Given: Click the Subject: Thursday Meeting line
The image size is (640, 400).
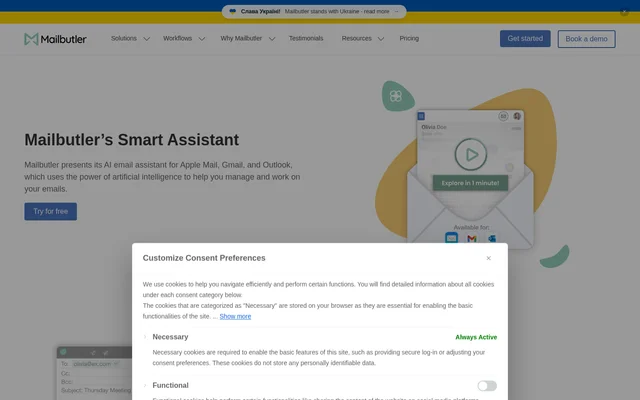Looking at the screenshot, I should coord(96,390).
